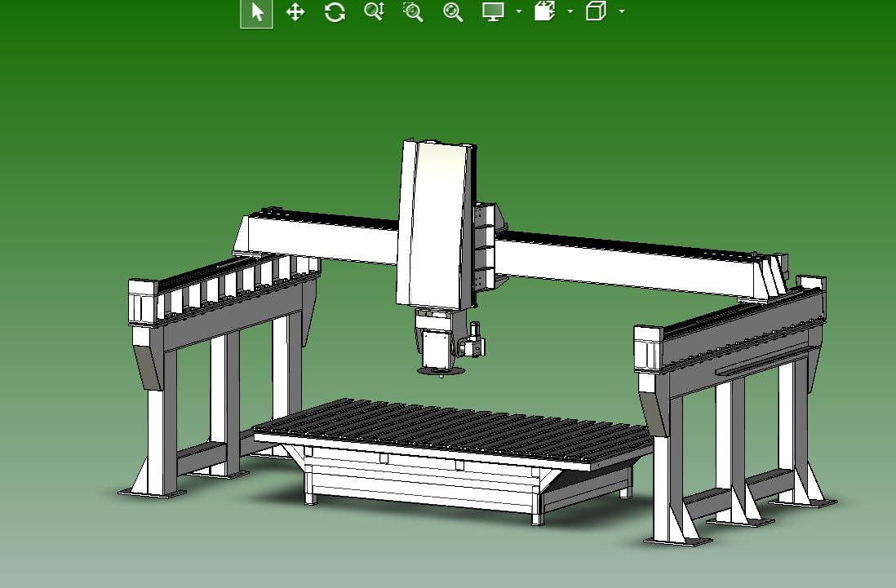
Task: Choose the Pan four-arrow tool
Action: coord(295,12)
